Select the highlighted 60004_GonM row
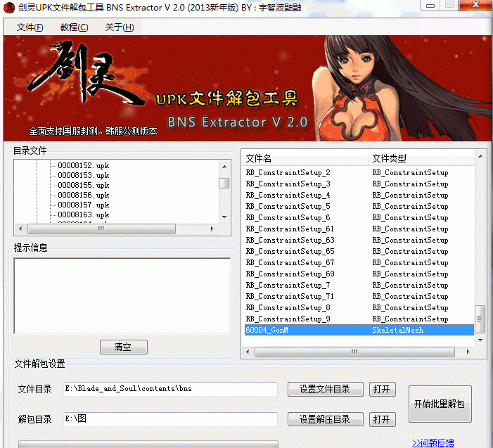The height and width of the screenshot is (448, 493). 359,330
